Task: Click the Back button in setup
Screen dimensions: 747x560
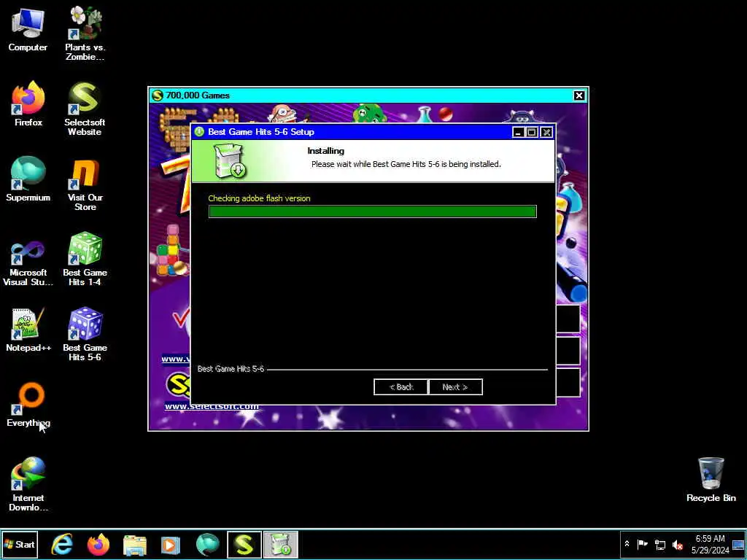Action: tap(400, 387)
